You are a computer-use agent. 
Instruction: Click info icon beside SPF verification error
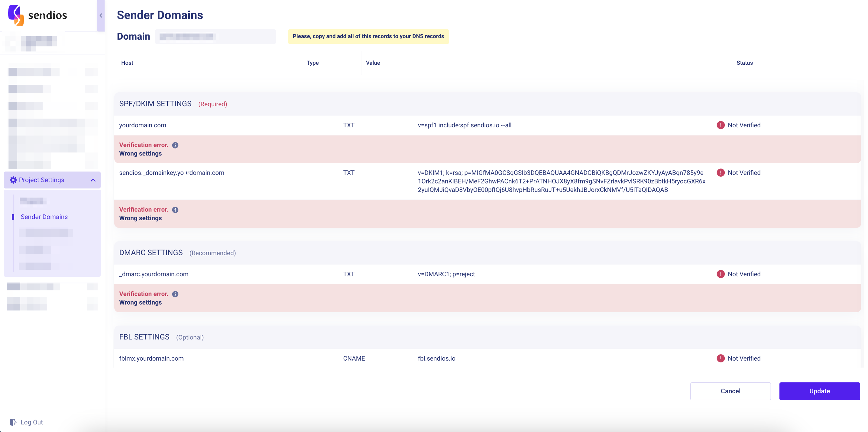coord(175,145)
